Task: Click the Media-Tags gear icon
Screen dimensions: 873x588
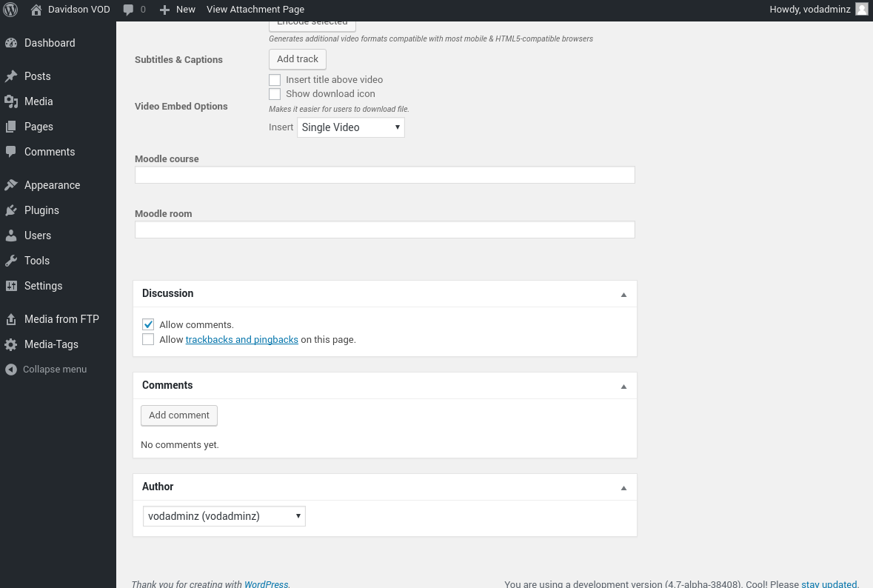Action: (11, 344)
